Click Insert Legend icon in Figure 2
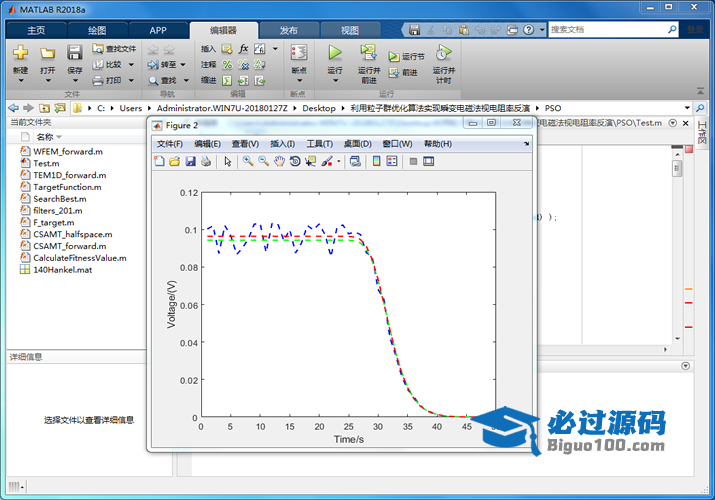This screenshot has height=500, width=715. (x=392, y=161)
